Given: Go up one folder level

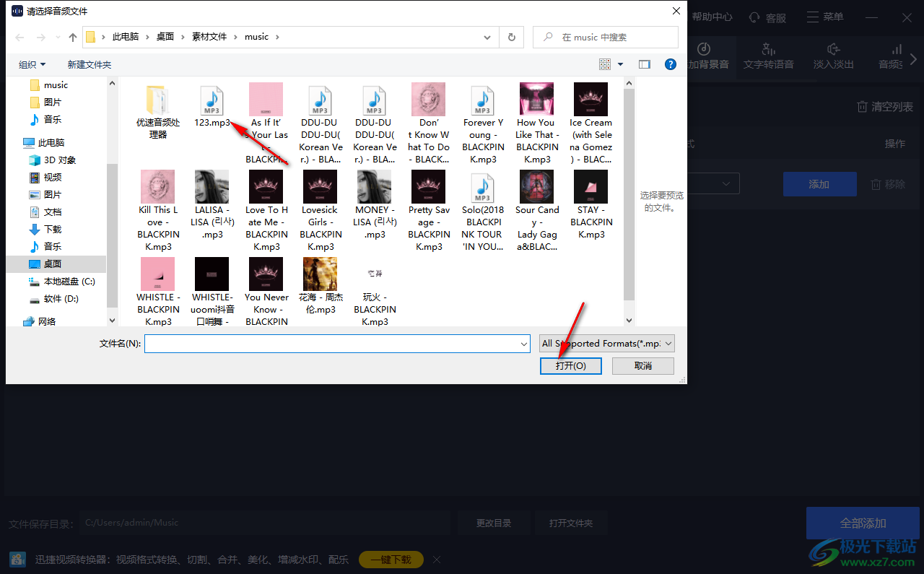Looking at the screenshot, I should pyautogui.click(x=73, y=37).
